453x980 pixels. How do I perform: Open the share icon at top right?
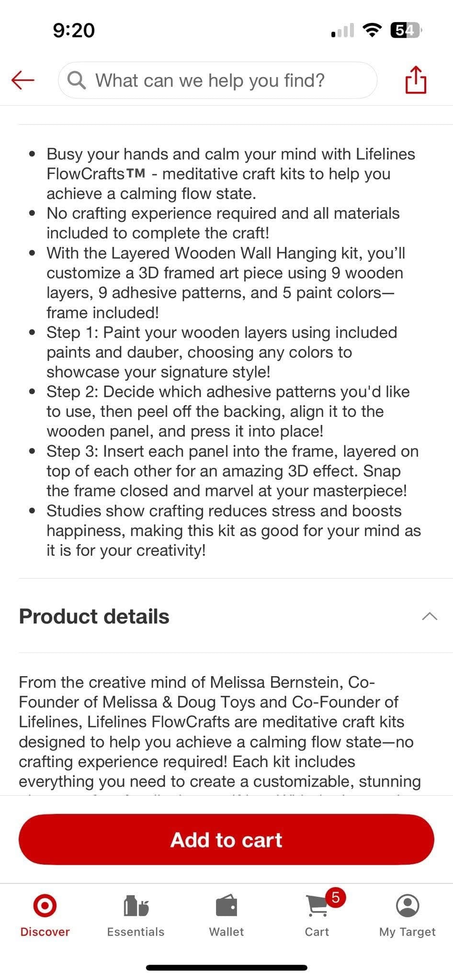tap(415, 79)
